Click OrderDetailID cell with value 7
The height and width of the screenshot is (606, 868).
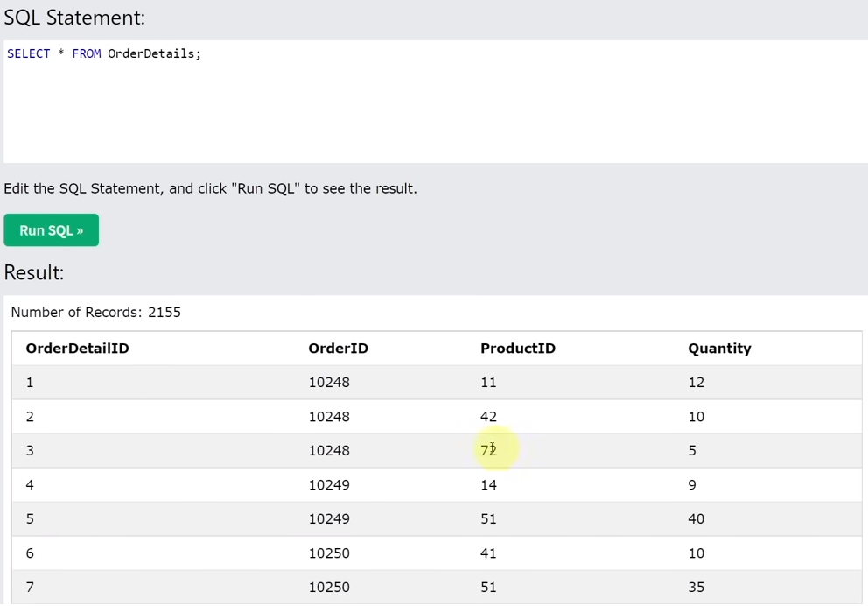coord(30,587)
